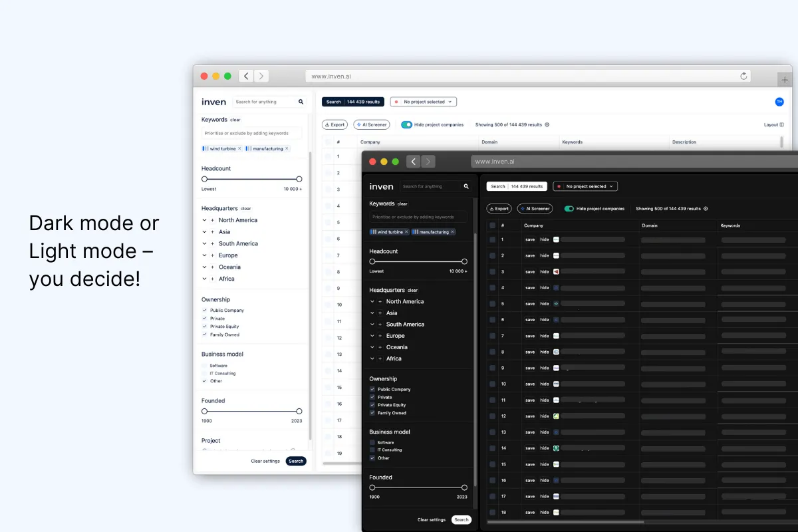This screenshot has width=798, height=532.
Task: Click Company column header in dark window
Action: [x=533, y=225]
